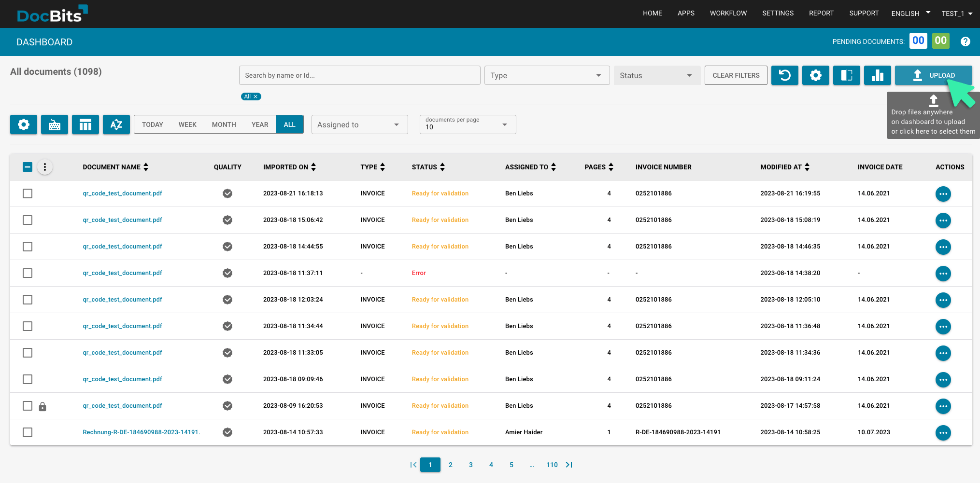Check row imported 2023-08-18 15:06:42

(28, 220)
